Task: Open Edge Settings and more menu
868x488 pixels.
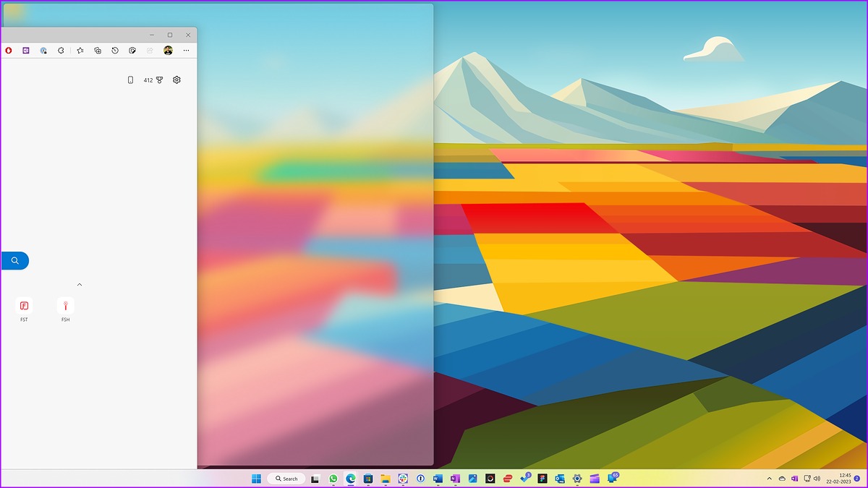Action: (186, 51)
